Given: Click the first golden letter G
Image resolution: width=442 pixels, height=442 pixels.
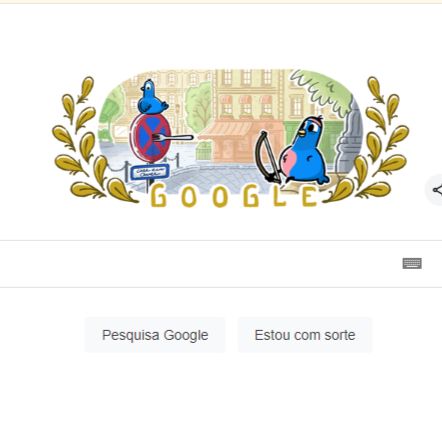Looking at the screenshot, I should (x=159, y=196).
